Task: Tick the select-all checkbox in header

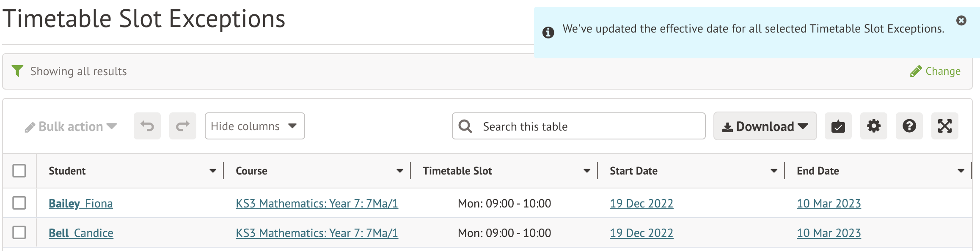Action: pyautogui.click(x=19, y=171)
